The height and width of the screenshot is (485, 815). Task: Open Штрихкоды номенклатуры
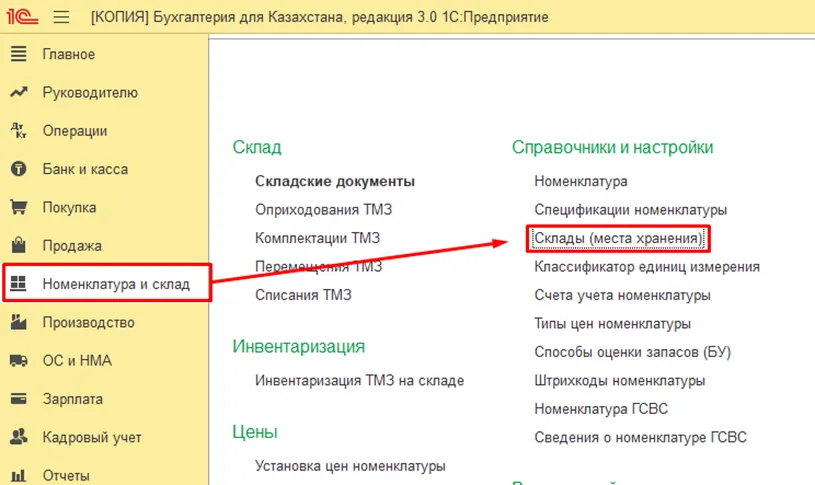click(x=620, y=381)
